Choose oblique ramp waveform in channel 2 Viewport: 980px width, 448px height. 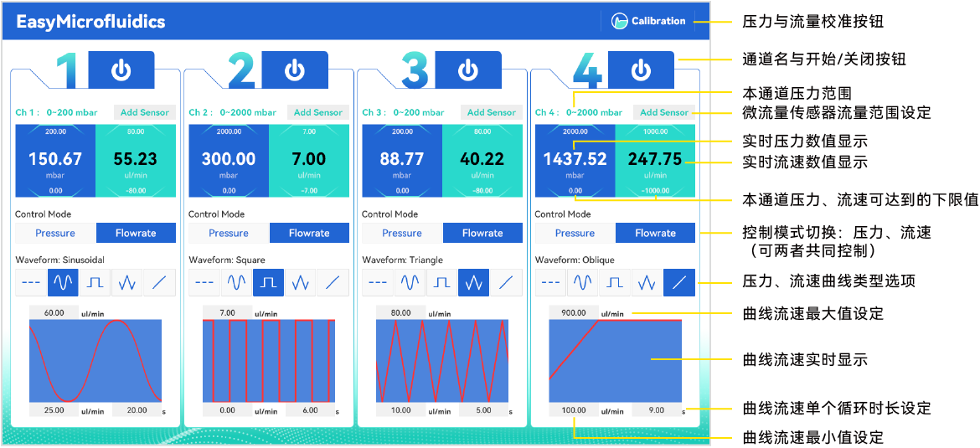pyautogui.click(x=333, y=282)
